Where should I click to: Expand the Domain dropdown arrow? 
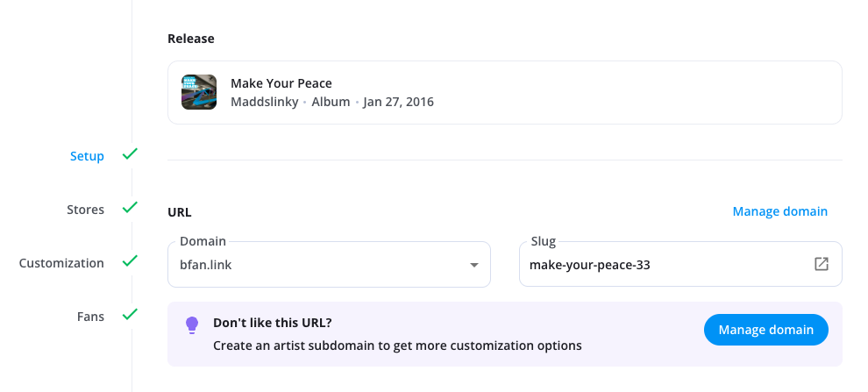[x=473, y=265]
